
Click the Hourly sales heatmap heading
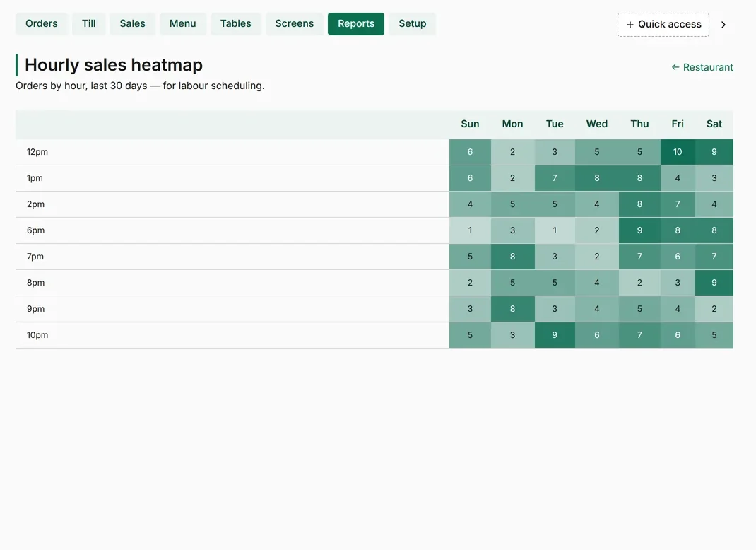click(114, 64)
